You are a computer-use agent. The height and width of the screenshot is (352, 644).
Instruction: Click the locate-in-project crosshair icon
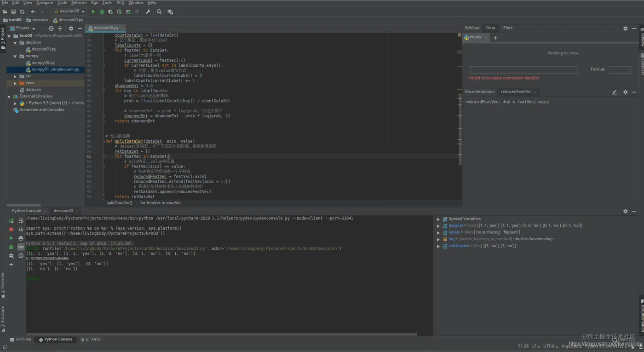coord(51,28)
